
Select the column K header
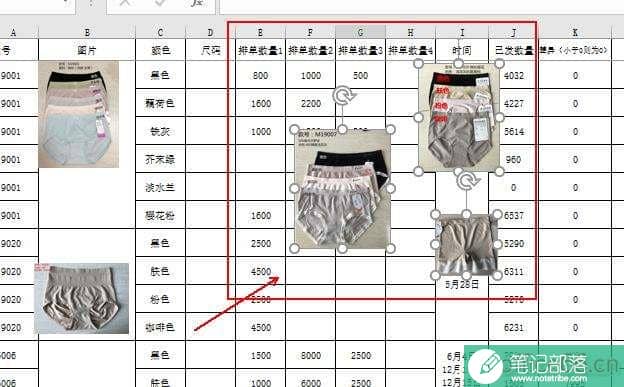[575, 32]
